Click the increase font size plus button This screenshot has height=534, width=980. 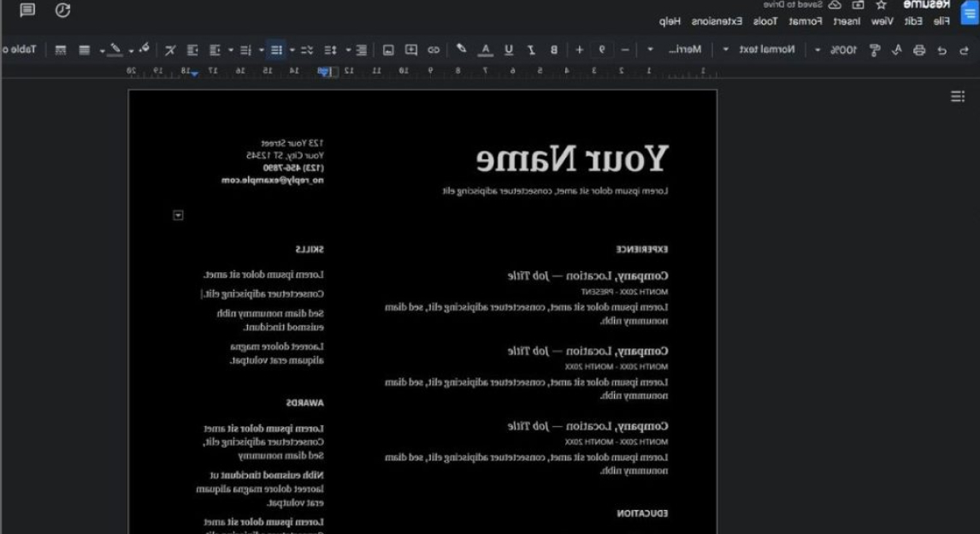(579, 50)
